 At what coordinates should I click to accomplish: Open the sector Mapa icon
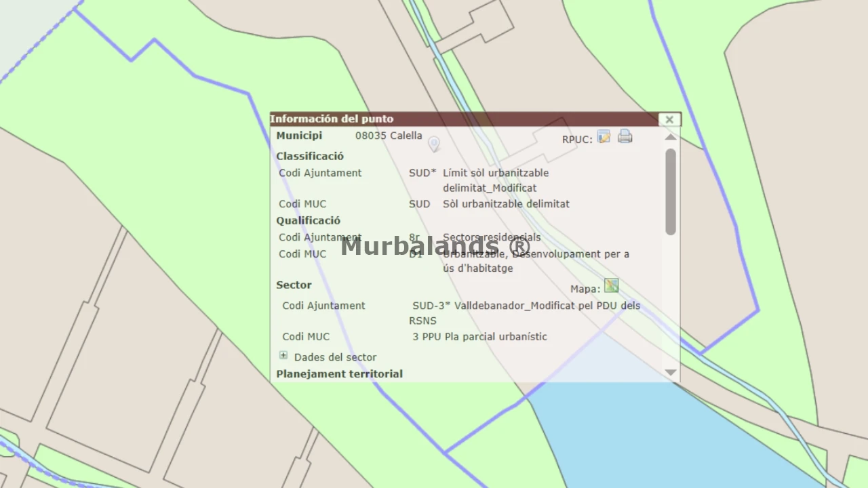click(x=611, y=286)
